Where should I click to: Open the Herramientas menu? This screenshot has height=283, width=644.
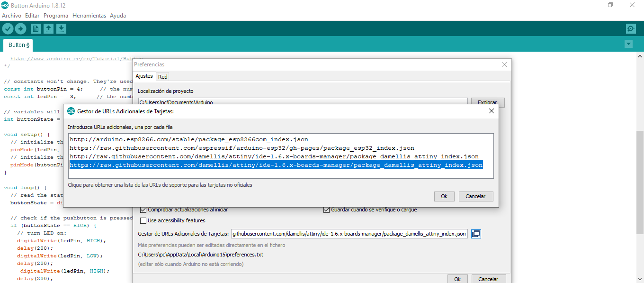[x=89, y=16]
